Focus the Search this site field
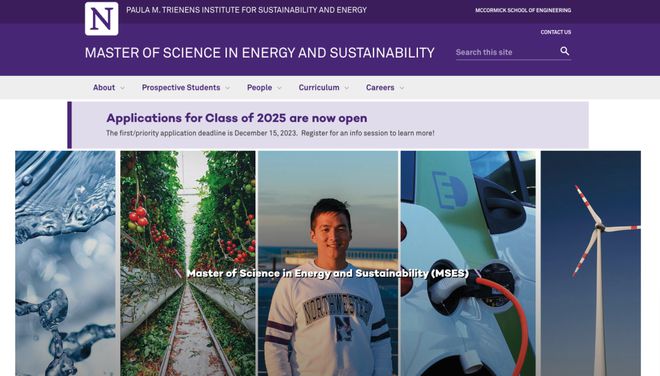660x376 pixels. coord(506,52)
